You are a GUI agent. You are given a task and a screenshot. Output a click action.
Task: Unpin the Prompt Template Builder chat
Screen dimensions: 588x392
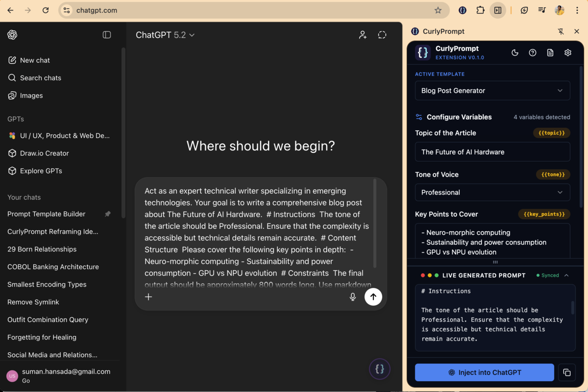[x=108, y=214]
